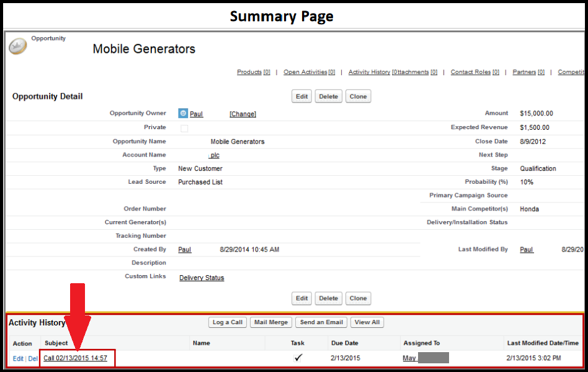This screenshot has width=588, height=372.
Task: Click the bottom Delete button above Activity History
Action: 329,299
